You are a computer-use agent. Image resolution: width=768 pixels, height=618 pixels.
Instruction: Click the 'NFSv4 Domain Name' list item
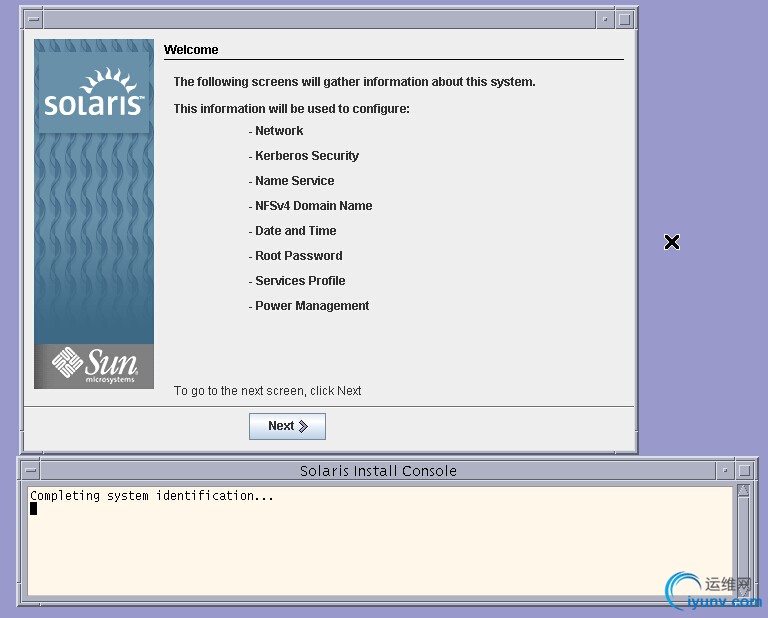click(313, 206)
